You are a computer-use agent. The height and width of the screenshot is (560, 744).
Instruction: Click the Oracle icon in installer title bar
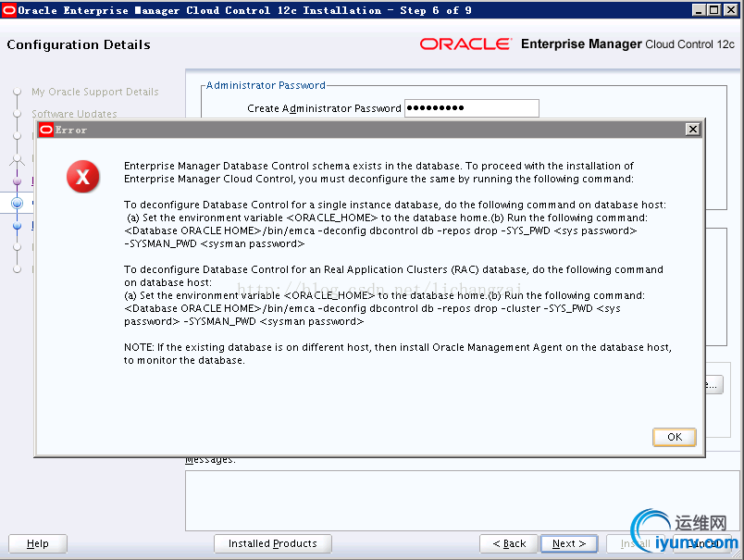click(9, 10)
